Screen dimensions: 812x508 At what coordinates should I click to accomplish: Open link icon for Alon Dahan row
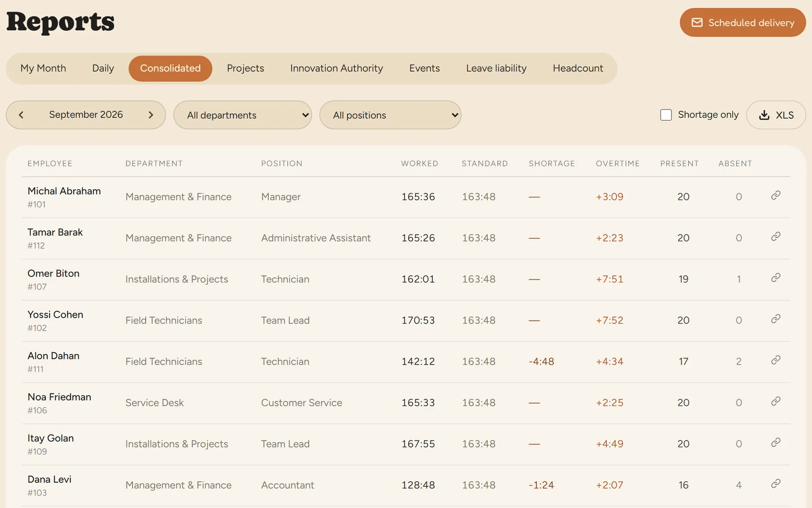[775, 360]
